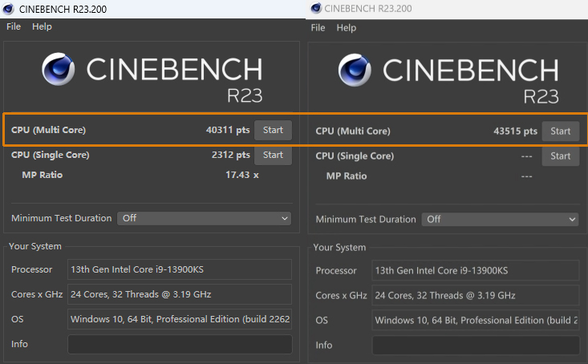Start Multi Core test beside 43515 pts score
The width and height of the screenshot is (588, 364).
tap(560, 131)
